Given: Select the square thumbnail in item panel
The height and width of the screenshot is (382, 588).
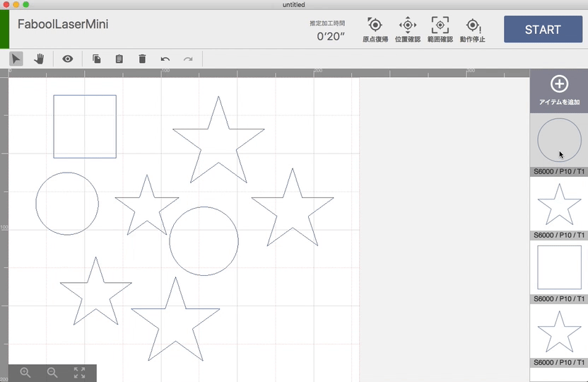Looking at the screenshot, I should [x=559, y=267].
